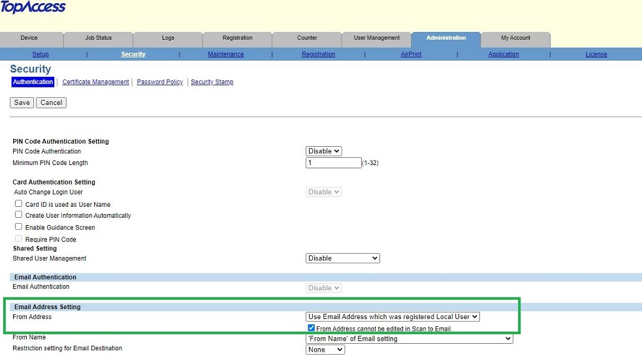This screenshot has height=364, width=642.
Task: Toggle Enable Guidance Screen checkbox
Action: (19, 227)
